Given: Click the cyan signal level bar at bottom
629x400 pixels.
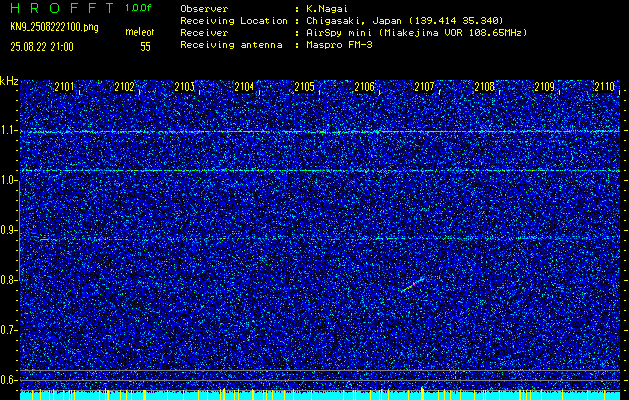Looking at the screenshot, I should tap(320, 396).
